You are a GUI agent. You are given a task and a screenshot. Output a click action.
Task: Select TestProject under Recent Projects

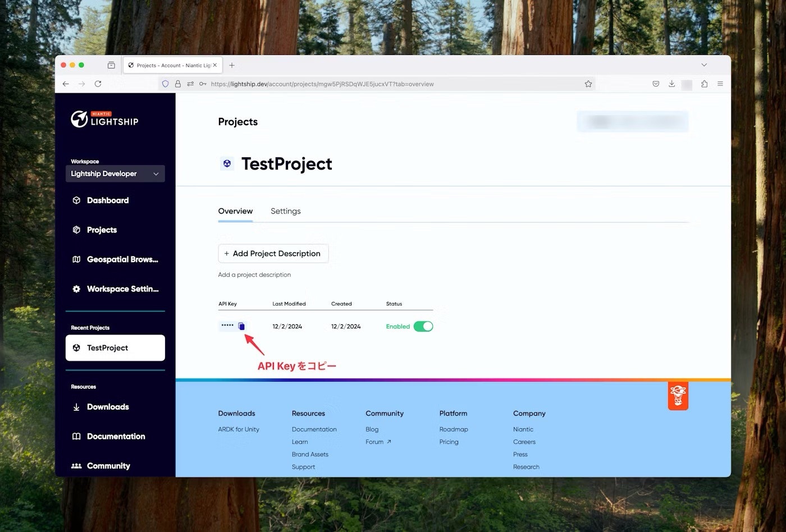click(x=115, y=348)
